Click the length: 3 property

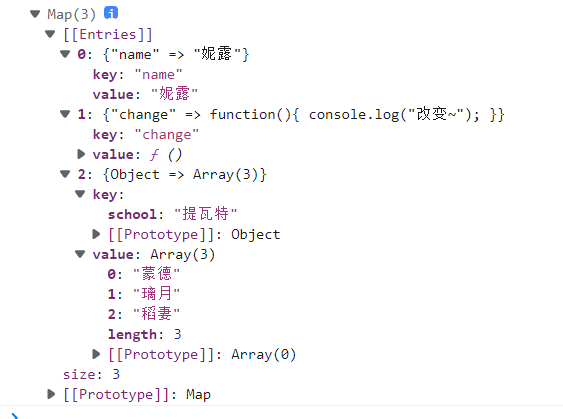pyautogui.click(x=144, y=334)
